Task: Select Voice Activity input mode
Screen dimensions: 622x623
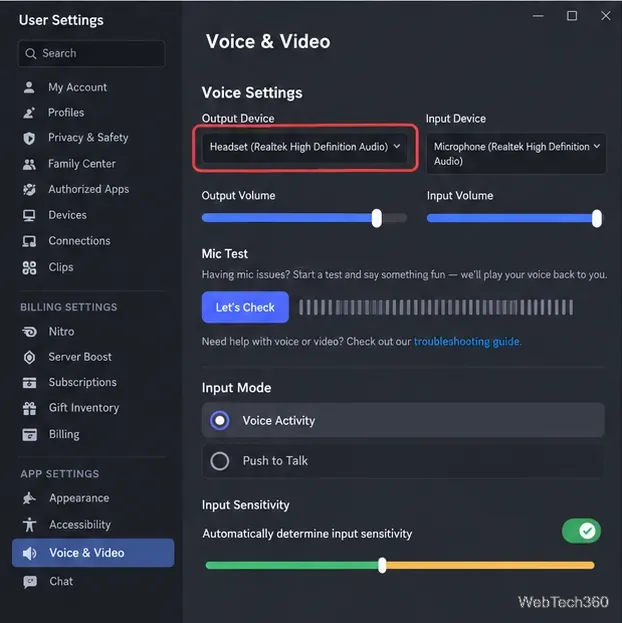Action: [403, 420]
